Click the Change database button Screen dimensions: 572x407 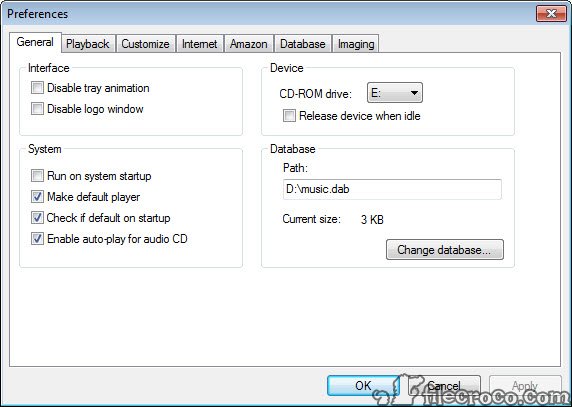tap(445, 250)
